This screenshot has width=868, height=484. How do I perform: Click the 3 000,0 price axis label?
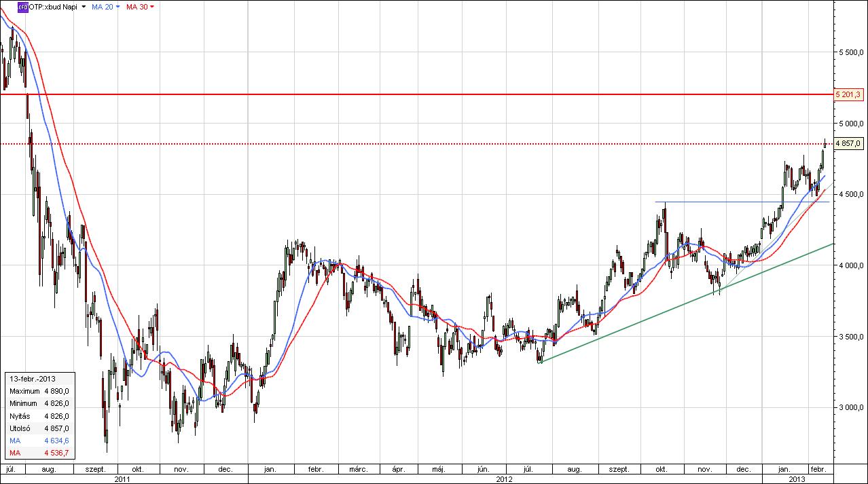[x=850, y=407]
